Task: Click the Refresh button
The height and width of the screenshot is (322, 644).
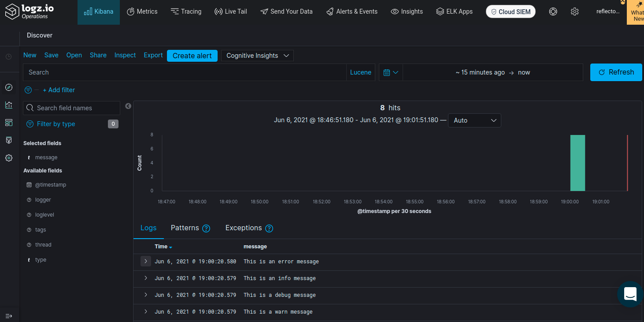Action: click(x=616, y=72)
